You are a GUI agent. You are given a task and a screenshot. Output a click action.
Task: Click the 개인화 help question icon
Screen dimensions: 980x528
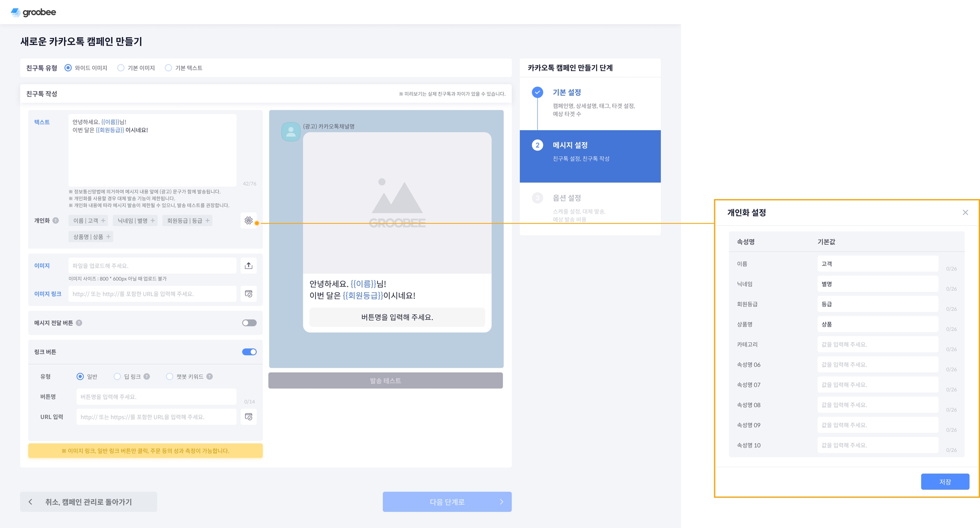coord(56,220)
